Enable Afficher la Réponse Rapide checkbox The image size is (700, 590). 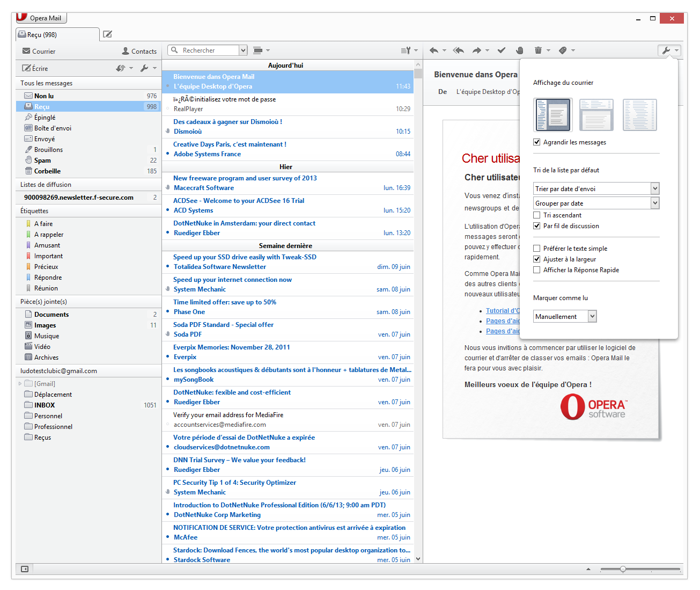coord(537,270)
